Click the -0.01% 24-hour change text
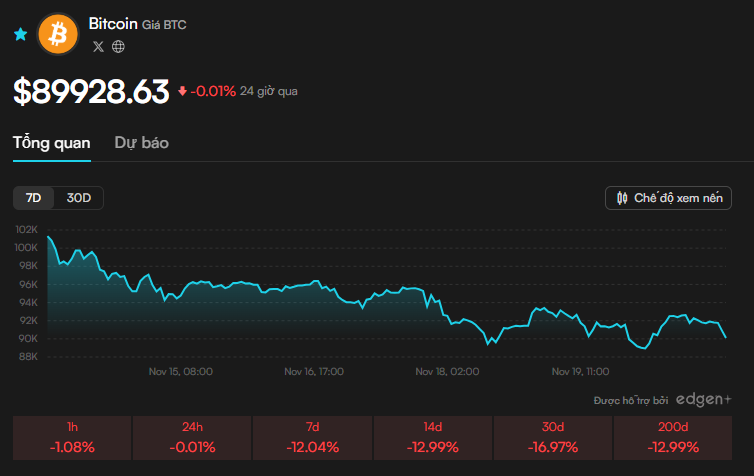 tap(213, 91)
